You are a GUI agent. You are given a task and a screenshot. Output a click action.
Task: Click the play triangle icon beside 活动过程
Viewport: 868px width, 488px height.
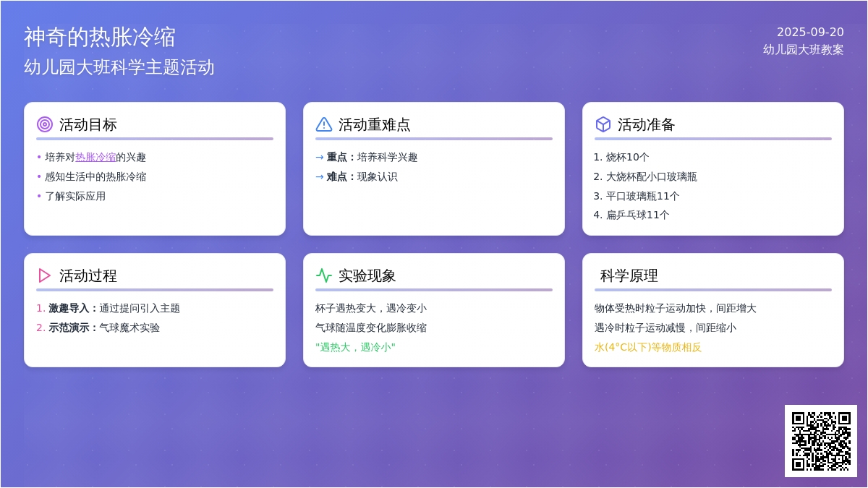click(45, 275)
